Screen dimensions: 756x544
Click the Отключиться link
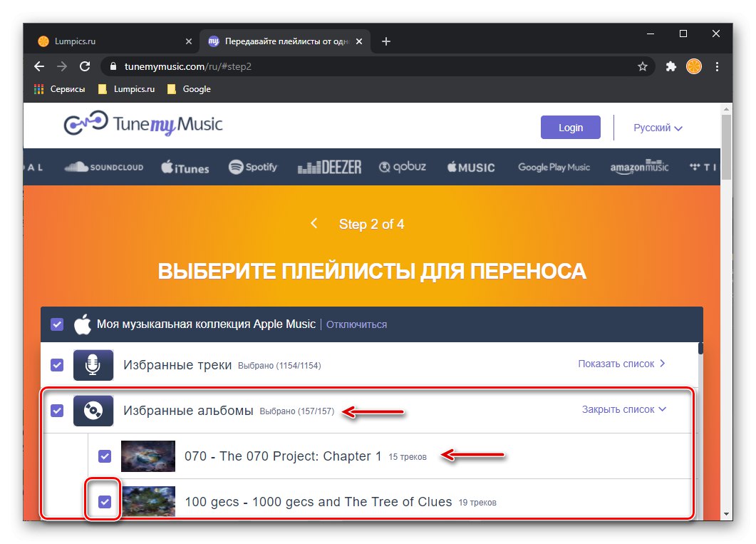pos(356,324)
